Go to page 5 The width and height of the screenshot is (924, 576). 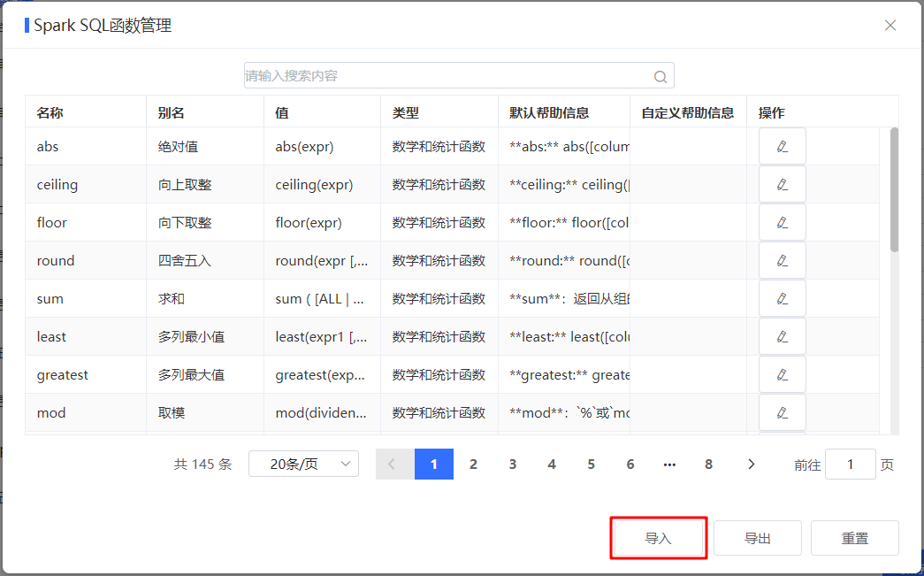[x=591, y=464]
